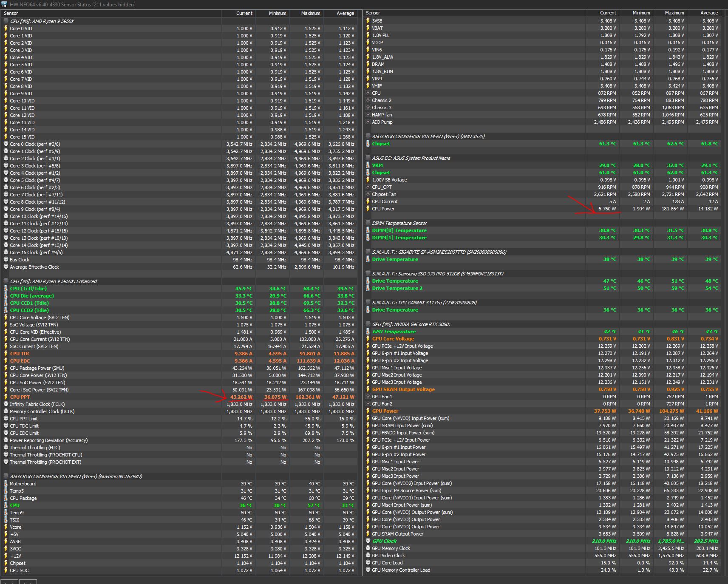Click the Sensor column header in right panel
Image resolution: width=728 pixels, height=584 pixels.
click(x=474, y=13)
